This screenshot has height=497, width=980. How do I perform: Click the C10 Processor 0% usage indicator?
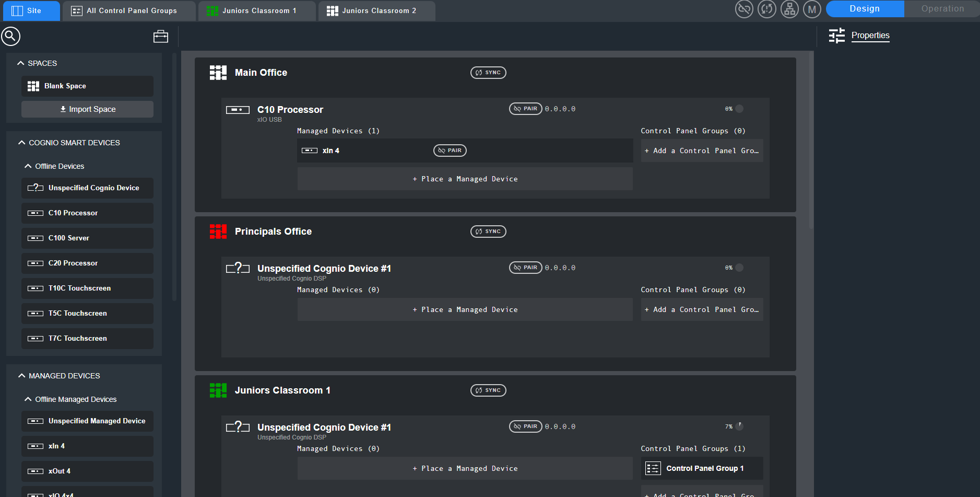pyautogui.click(x=734, y=109)
